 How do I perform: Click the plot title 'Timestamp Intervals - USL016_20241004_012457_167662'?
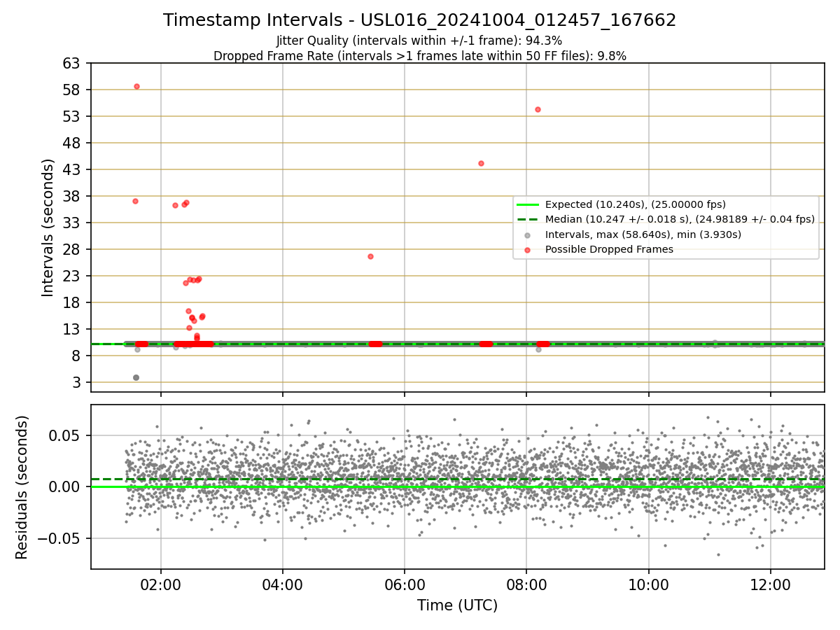point(420,20)
